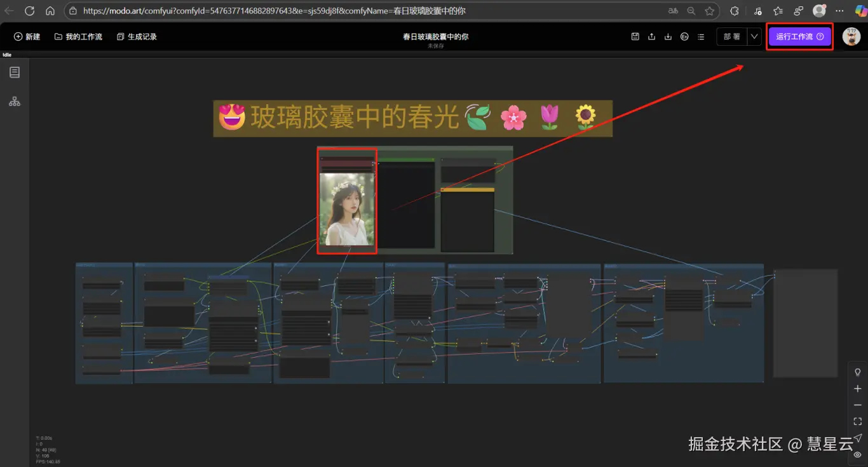Open the favorites list icon
The width and height of the screenshot is (868, 467).
[x=778, y=11]
